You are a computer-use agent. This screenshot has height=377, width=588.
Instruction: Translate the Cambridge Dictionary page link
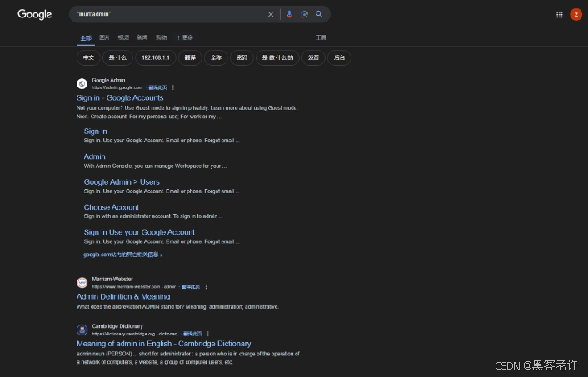(192, 334)
